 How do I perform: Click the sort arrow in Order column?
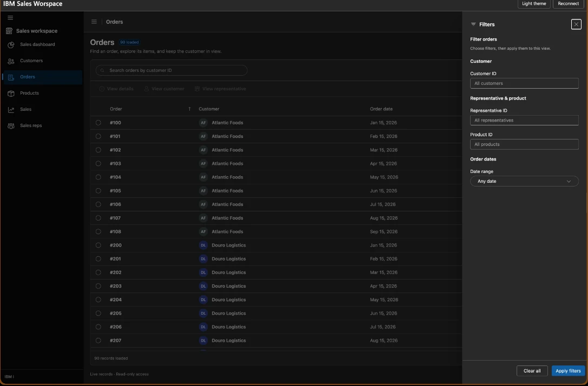189,109
